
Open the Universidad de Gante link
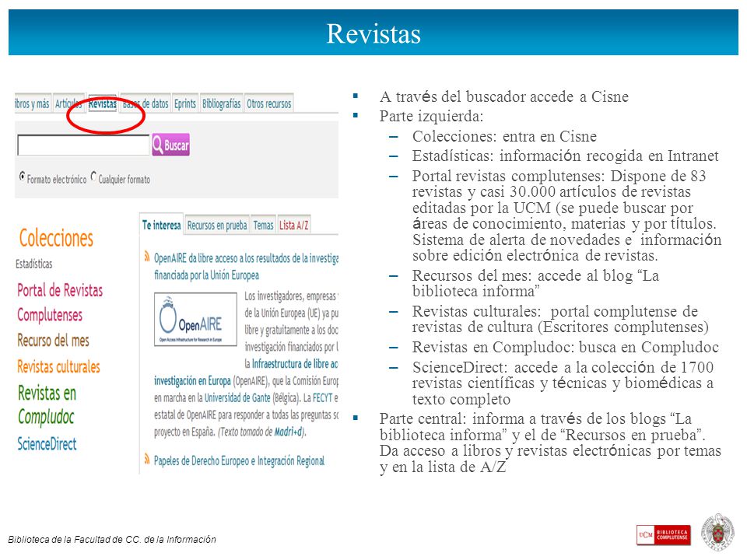pyautogui.click(x=237, y=397)
